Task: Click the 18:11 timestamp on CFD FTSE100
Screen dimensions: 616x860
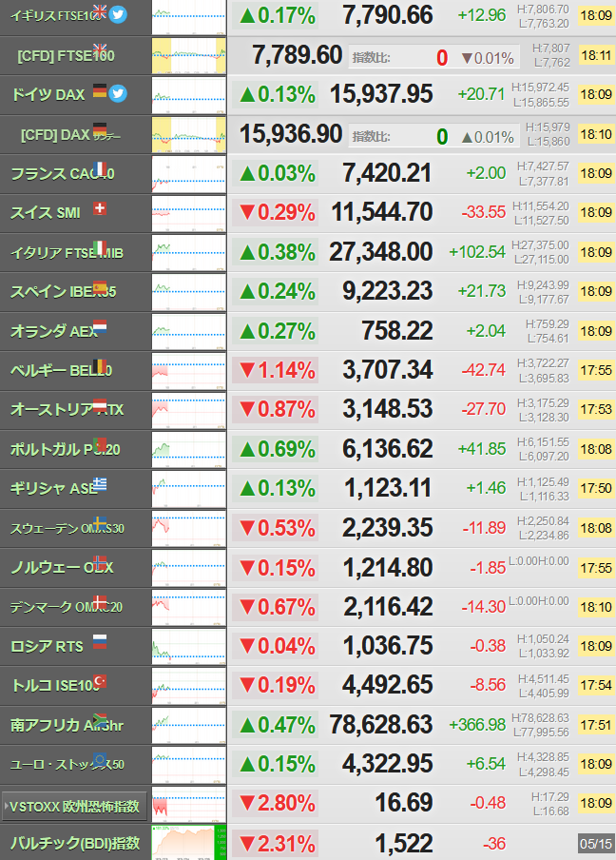Action: (596, 55)
